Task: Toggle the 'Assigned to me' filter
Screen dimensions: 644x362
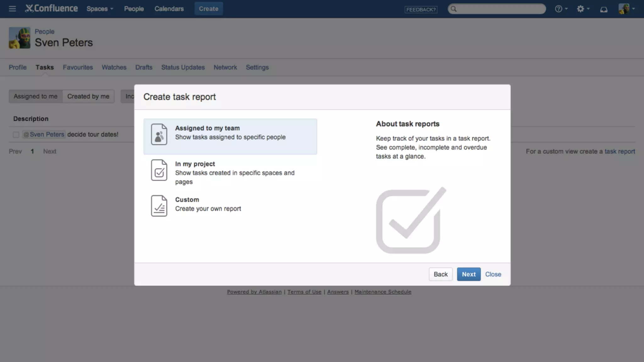Action: click(x=36, y=96)
